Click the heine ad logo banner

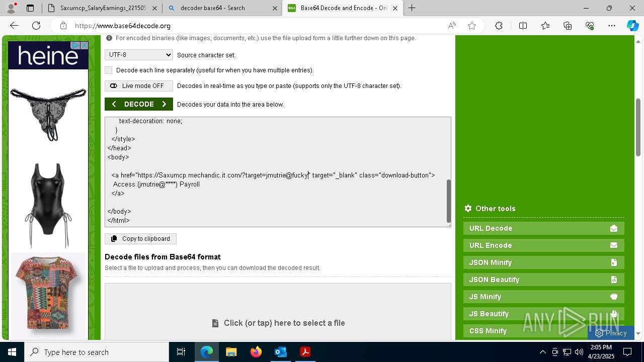click(48, 55)
